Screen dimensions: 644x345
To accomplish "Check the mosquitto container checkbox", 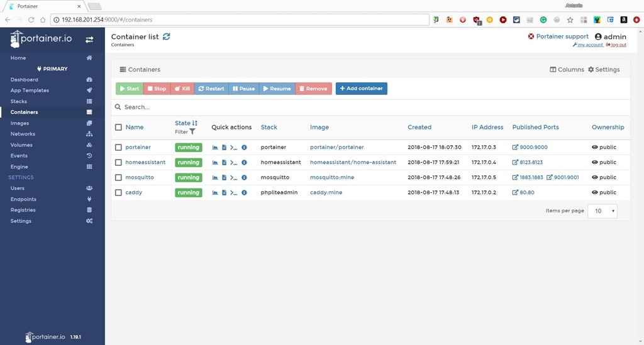I will click(x=118, y=178).
